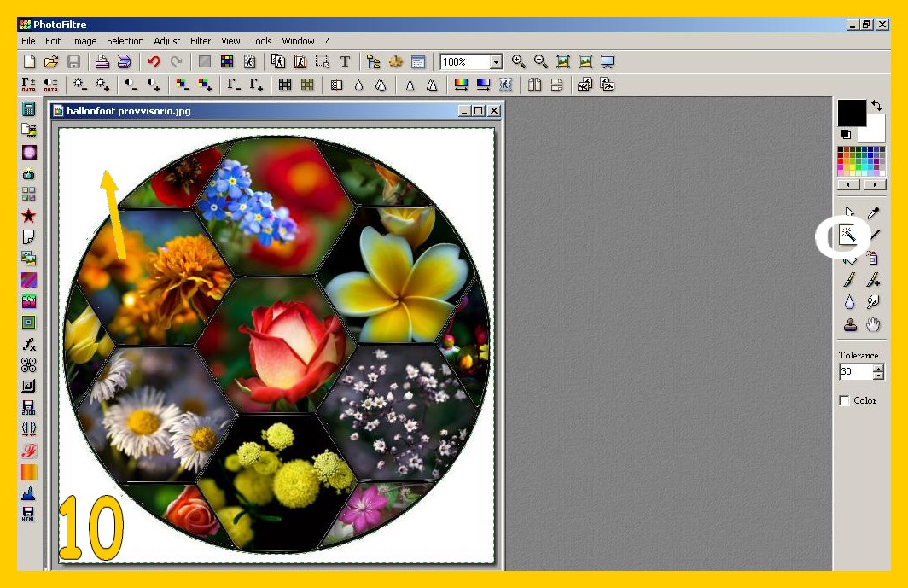Select the Blur (water drop) tool
908x588 pixels.
(849, 302)
